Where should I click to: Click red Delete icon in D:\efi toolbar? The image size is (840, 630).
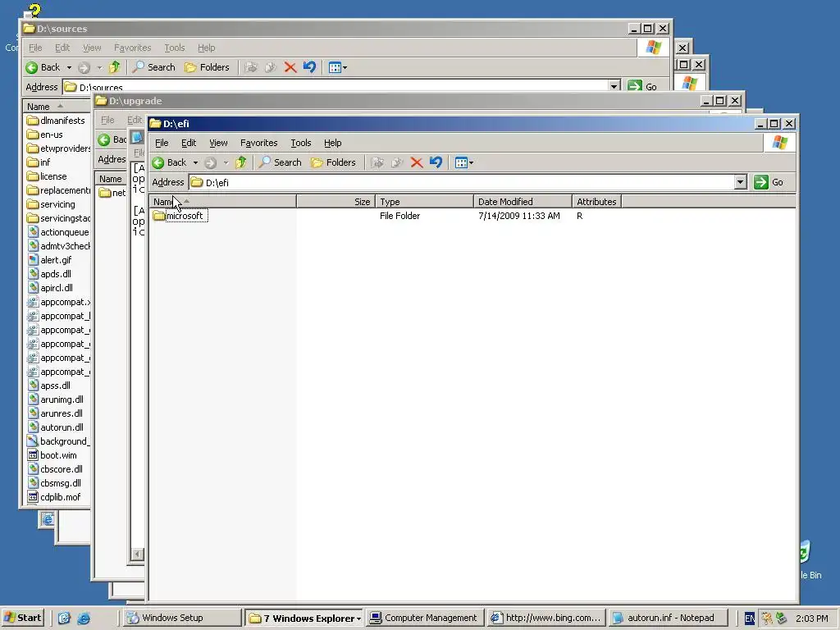click(x=416, y=162)
